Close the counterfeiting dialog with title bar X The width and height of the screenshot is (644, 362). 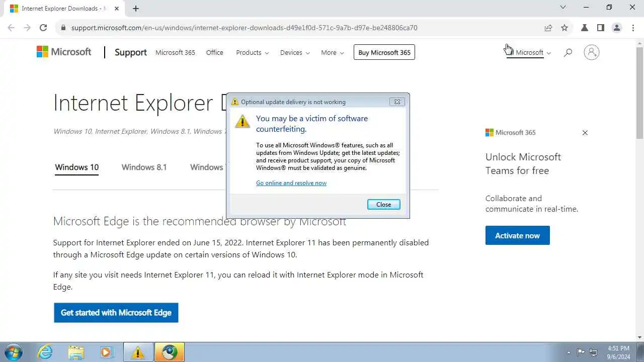pos(397,102)
